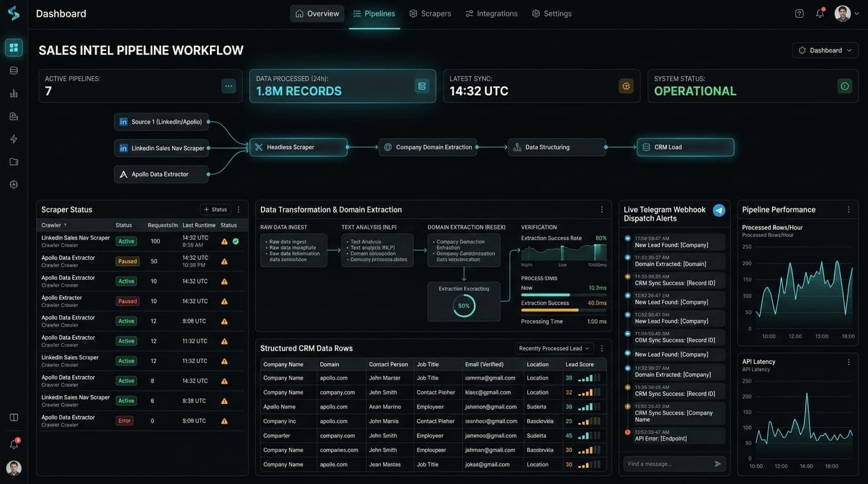Open Structured CRM Data Rows options menu

[x=602, y=349]
